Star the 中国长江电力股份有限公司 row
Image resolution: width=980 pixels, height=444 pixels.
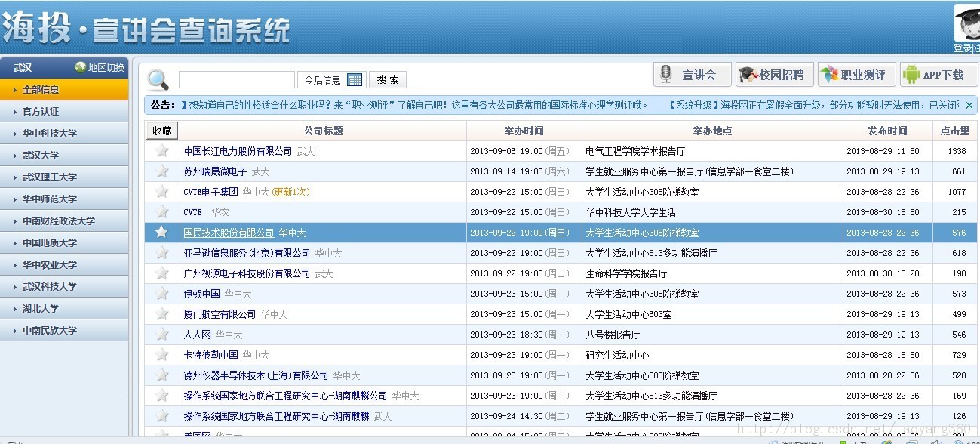(161, 150)
